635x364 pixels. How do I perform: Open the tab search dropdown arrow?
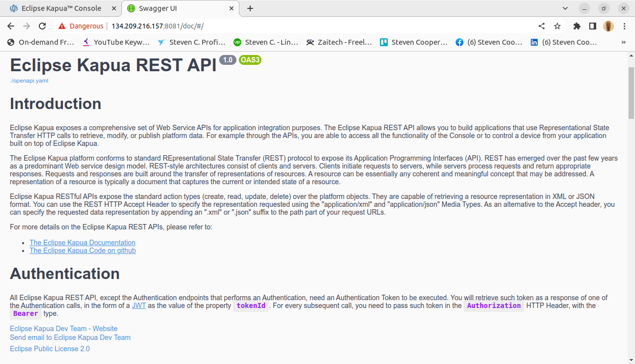(565, 8)
